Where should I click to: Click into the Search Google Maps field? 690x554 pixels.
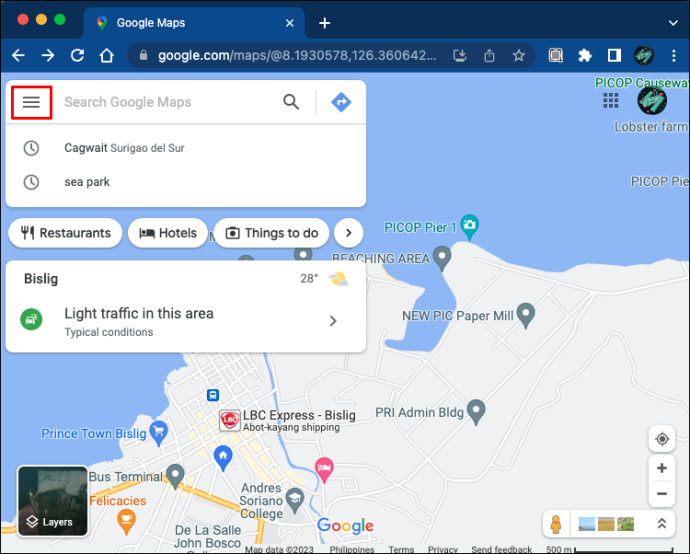(x=167, y=102)
